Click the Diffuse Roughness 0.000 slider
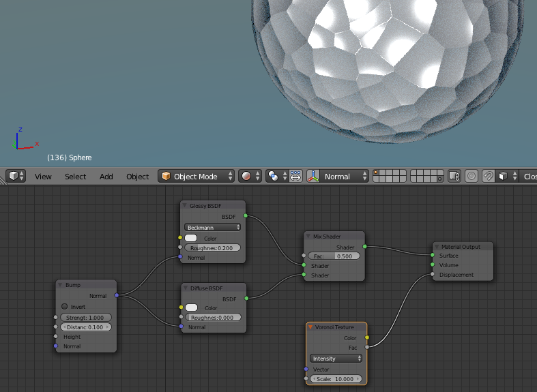The height and width of the screenshot is (392, 537). click(213, 317)
